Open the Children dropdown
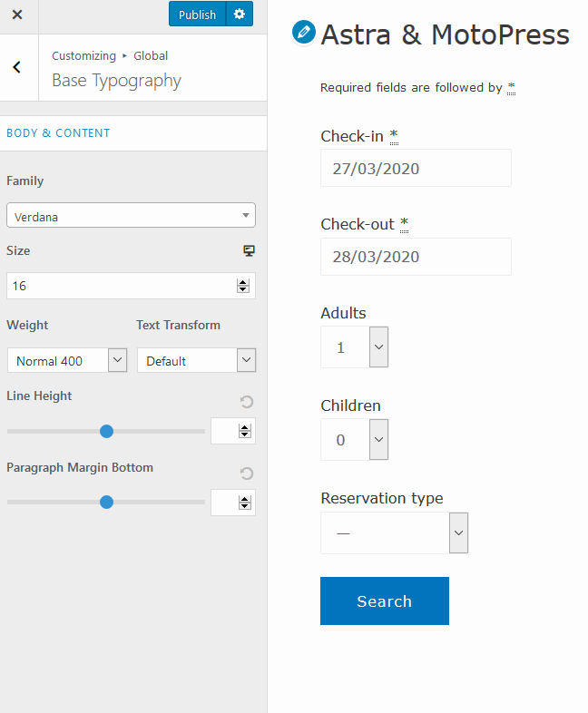Screen dimensions: 588x713 (x=354, y=440)
